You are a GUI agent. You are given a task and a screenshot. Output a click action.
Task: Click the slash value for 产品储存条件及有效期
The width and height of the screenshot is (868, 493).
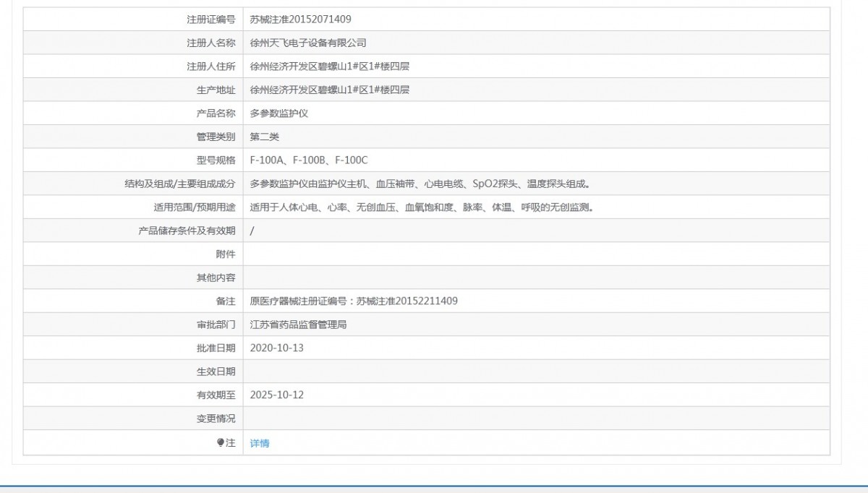point(252,231)
